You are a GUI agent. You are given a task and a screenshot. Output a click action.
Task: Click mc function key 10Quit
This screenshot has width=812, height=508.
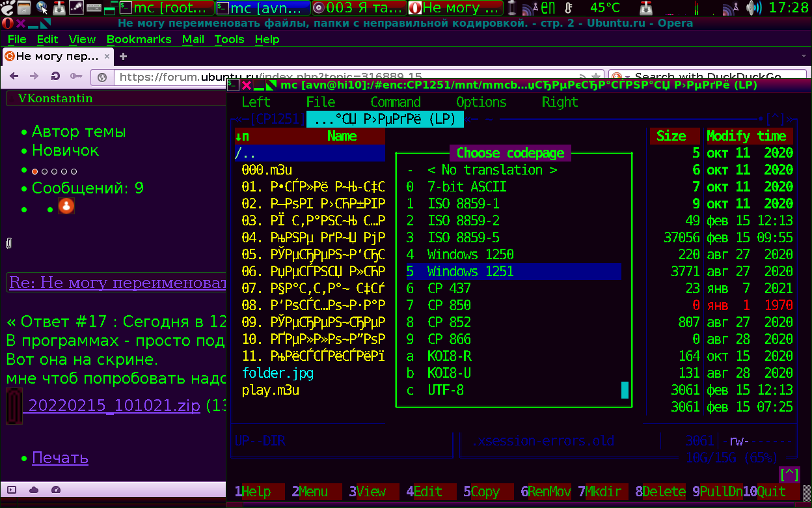pyautogui.click(x=771, y=492)
